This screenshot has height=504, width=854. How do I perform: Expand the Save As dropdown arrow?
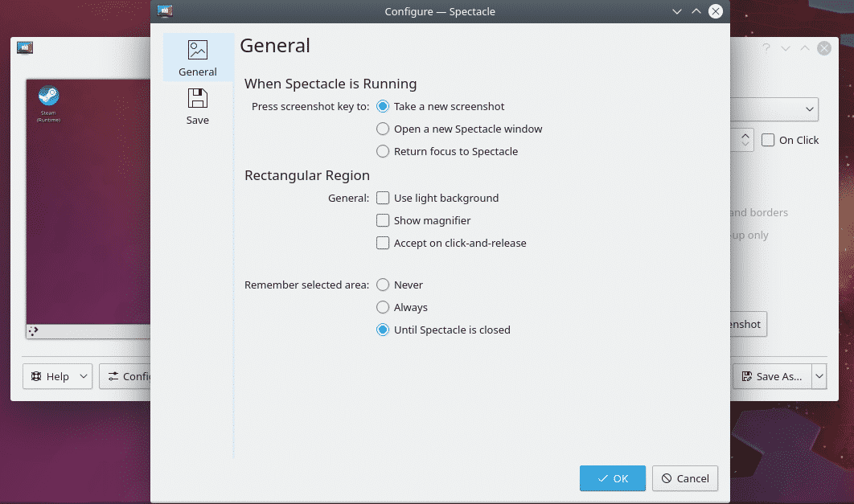click(x=819, y=377)
